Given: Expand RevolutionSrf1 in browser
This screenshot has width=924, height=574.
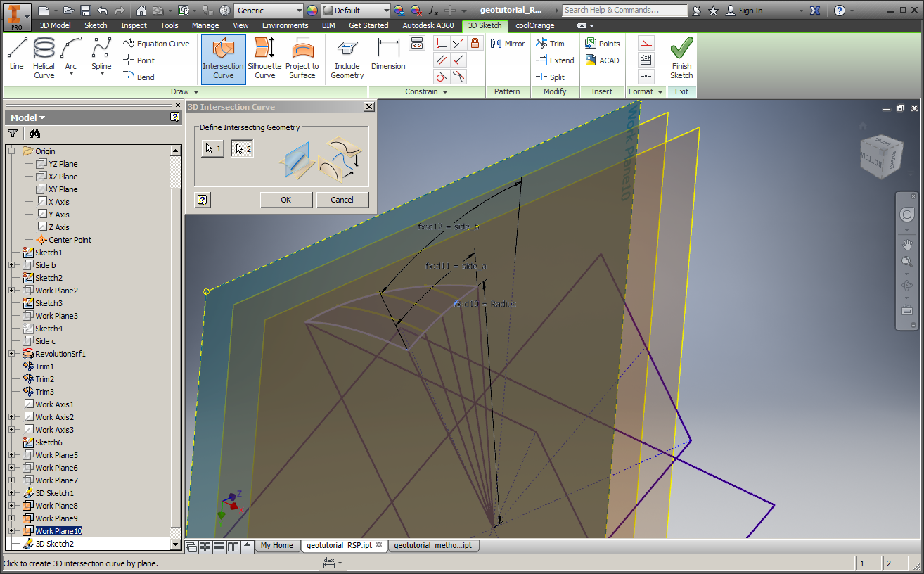Looking at the screenshot, I should pyautogui.click(x=12, y=354).
